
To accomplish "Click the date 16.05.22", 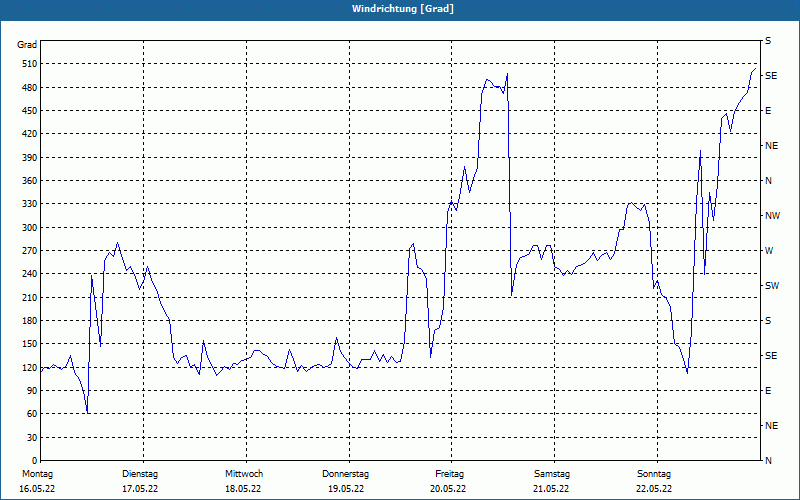I will click(37, 489).
